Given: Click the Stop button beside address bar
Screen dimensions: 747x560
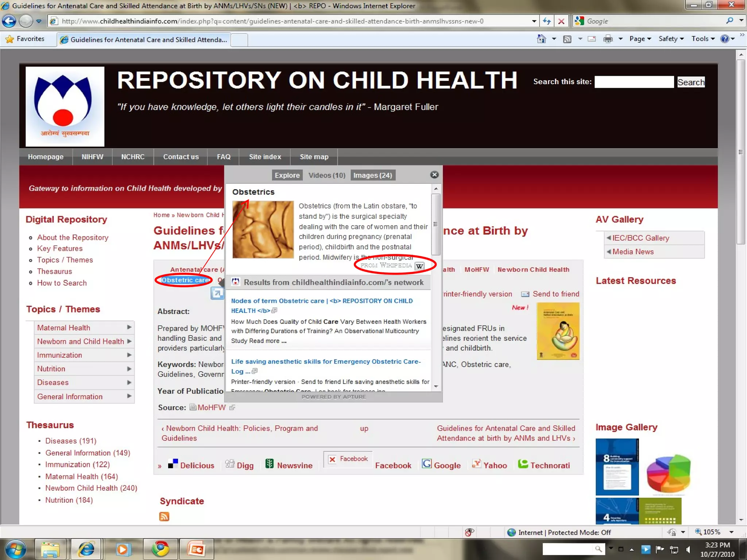Looking at the screenshot, I should [x=561, y=21].
